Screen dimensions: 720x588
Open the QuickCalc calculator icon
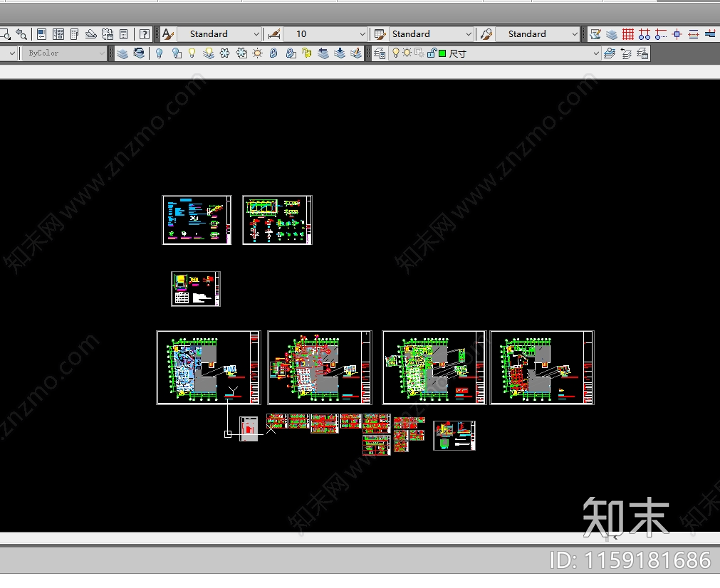[x=123, y=34]
